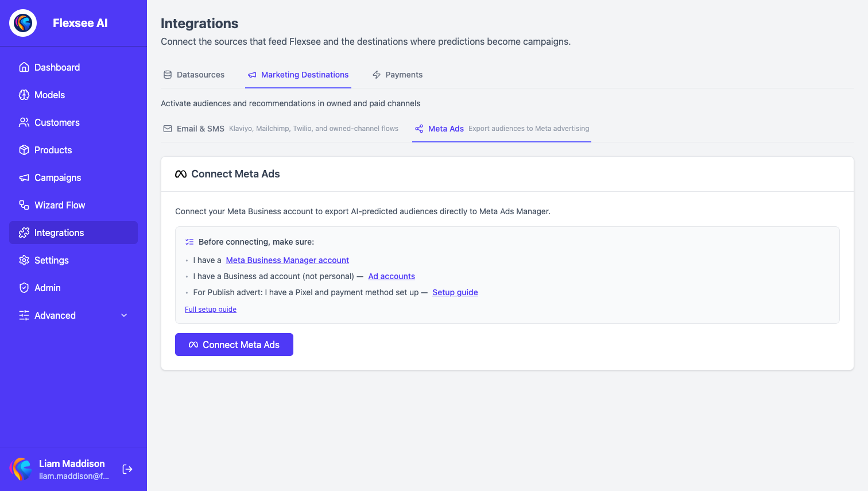Open the Full setup guide link

[x=211, y=310]
